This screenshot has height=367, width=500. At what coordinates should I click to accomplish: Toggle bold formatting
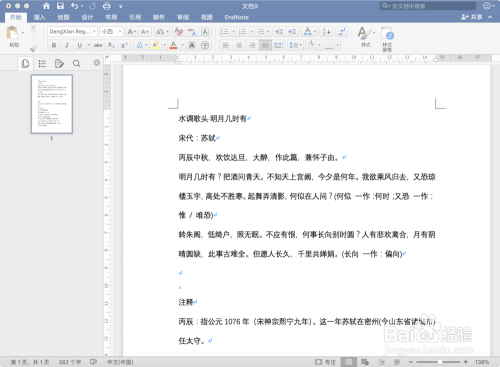point(54,45)
